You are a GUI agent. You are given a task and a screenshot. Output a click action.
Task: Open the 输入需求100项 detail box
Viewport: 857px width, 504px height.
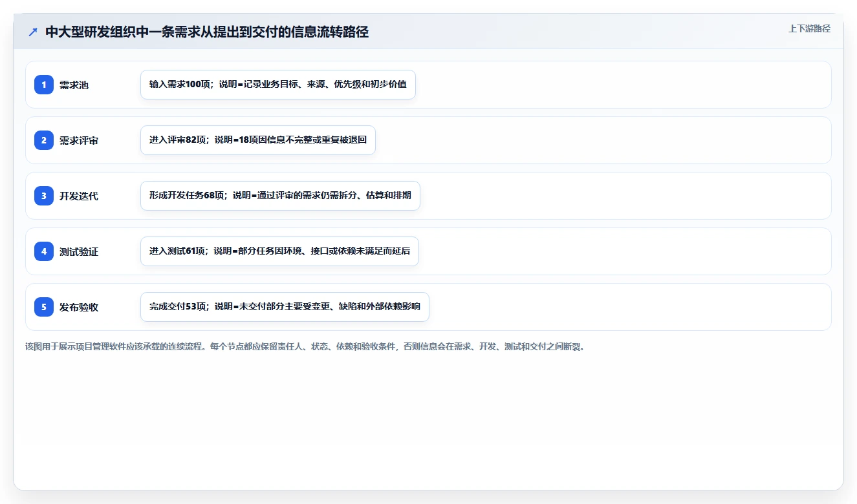click(278, 85)
